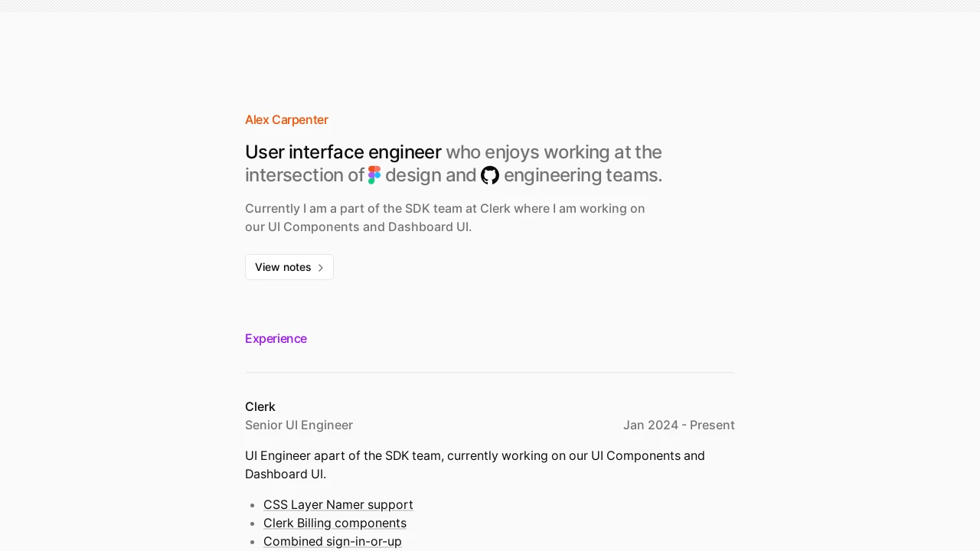Open the Clerk Billing components link
Screen dimensions: 980x551
click(x=335, y=523)
